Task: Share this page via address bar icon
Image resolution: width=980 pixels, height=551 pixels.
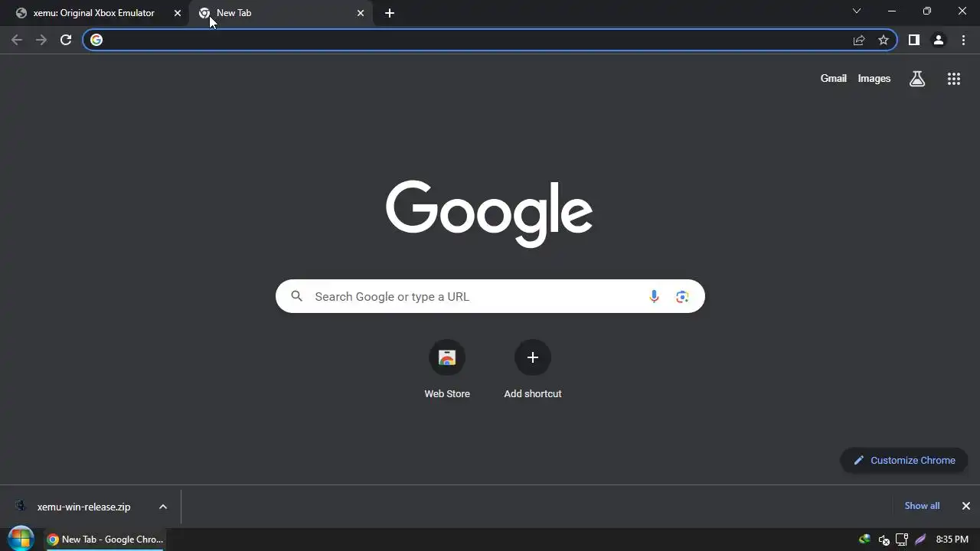Action: pyautogui.click(x=859, y=40)
